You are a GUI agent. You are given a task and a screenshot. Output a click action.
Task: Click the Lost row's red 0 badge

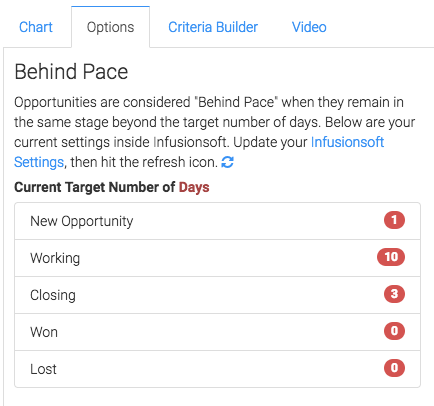point(394,368)
